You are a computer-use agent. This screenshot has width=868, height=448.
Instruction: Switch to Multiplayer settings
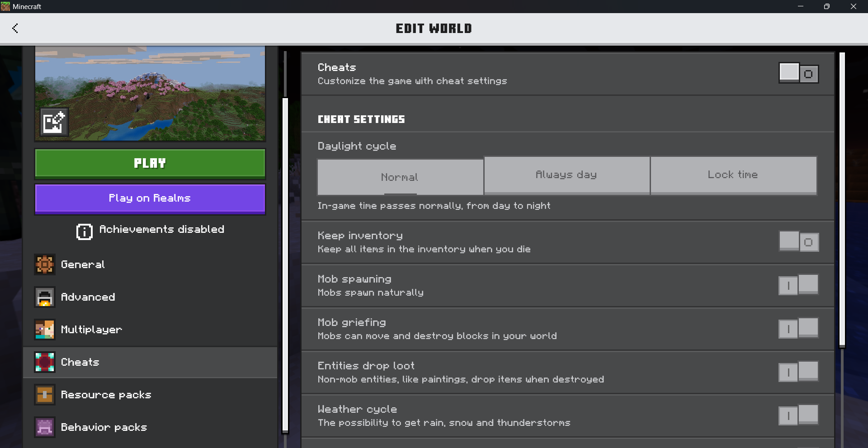click(150, 330)
